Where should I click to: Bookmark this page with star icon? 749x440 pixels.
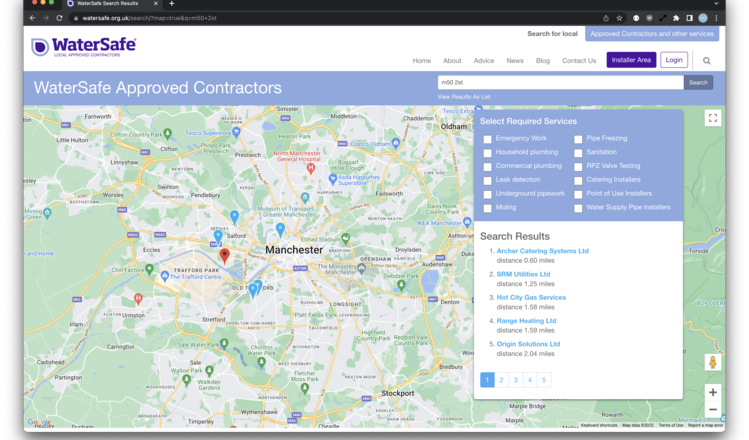pos(619,18)
